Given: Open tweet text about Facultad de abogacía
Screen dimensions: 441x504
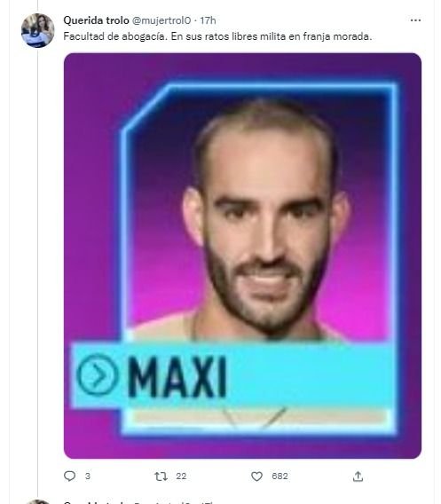Looking at the screenshot, I should (217, 36).
